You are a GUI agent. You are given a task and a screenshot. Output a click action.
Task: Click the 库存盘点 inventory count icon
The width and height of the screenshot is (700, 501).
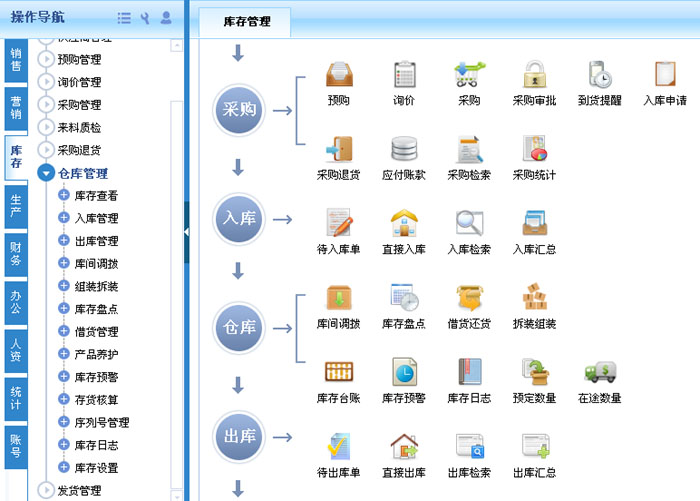coord(404,298)
